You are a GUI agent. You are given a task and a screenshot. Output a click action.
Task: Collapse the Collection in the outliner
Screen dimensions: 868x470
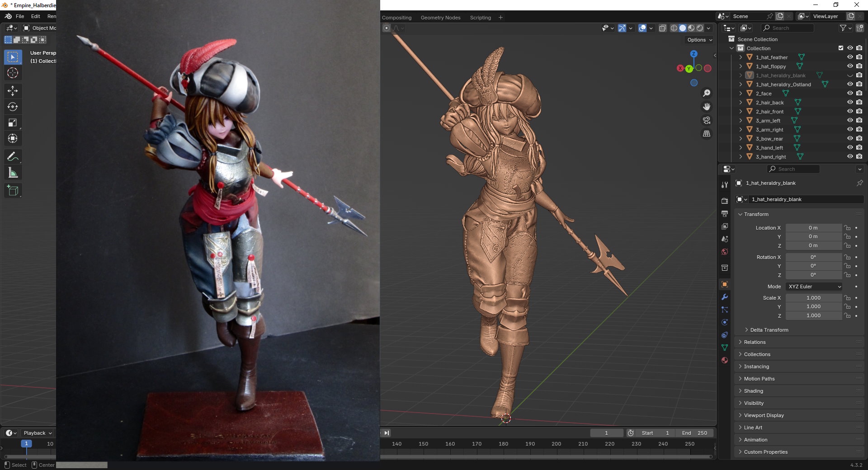(731, 48)
